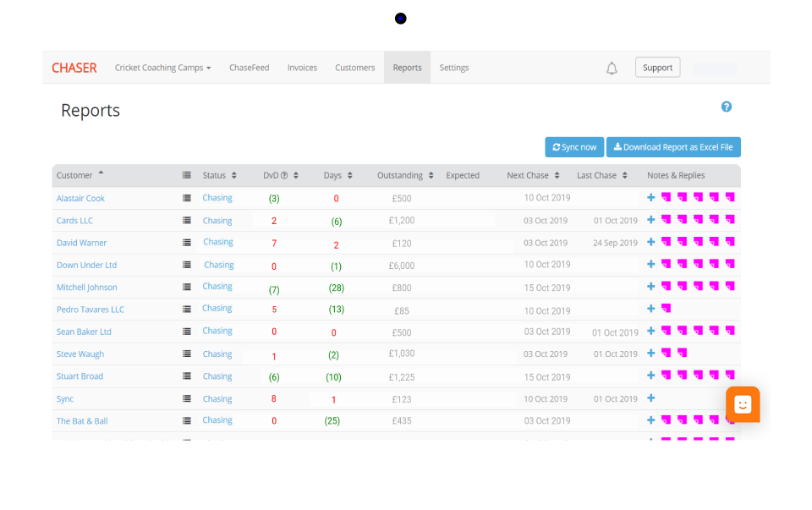Open the blue help question mark icon

pos(726,107)
